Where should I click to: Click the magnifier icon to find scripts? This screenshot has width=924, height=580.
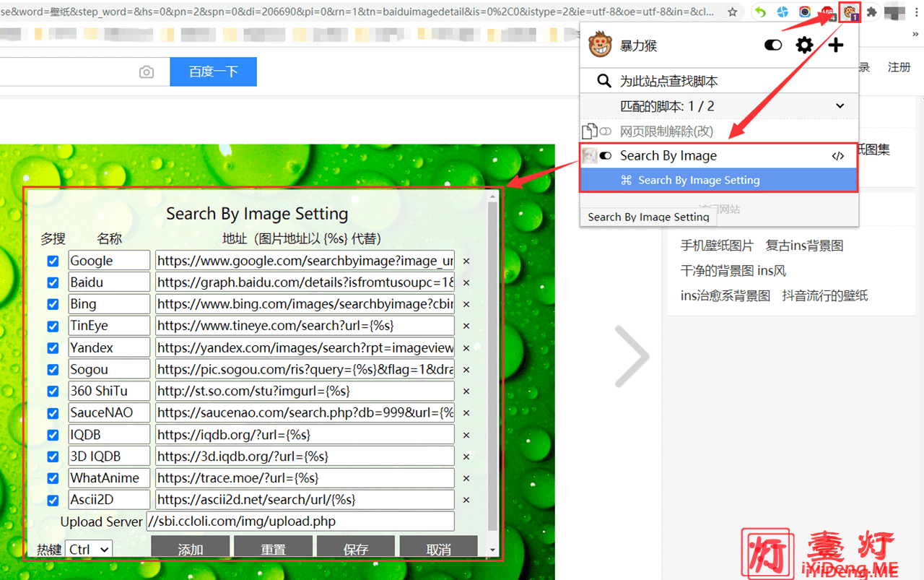604,81
